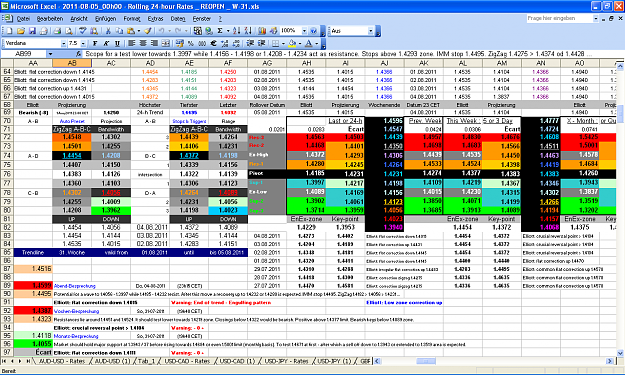Click the Monats-Besprechung link
The image size is (625, 375).
[76, 336]
